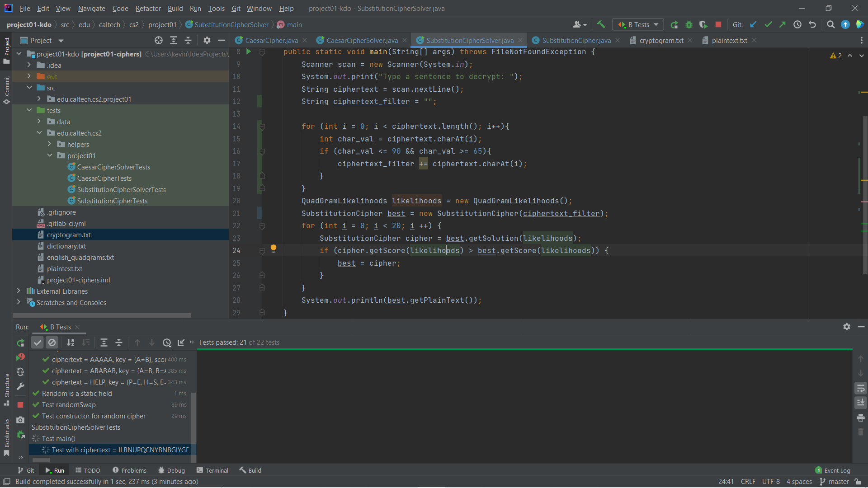Click Select Opened File target icon
Image resolution: width=868 pixels, height=488 pixels.
(159, 40)
